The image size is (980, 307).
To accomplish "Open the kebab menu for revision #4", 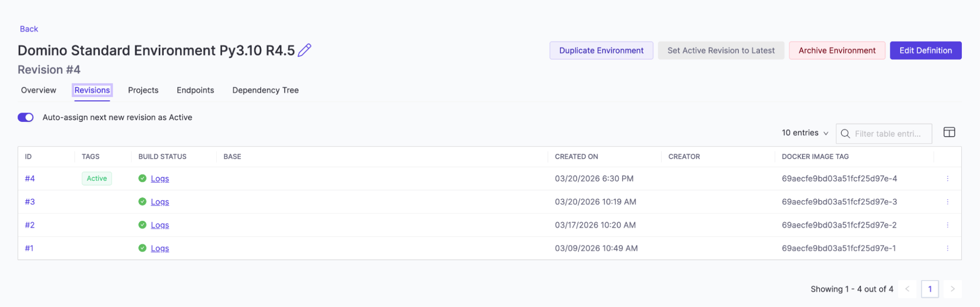I will pyautogui.click(x=947, y=179).
